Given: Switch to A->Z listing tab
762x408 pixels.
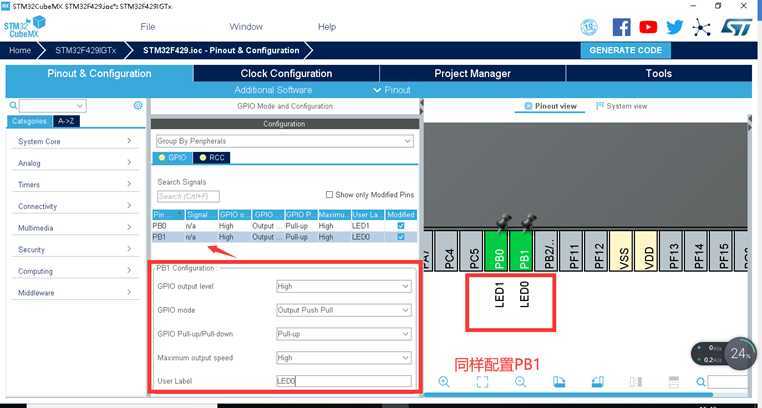Looking at the screenshot, I should (66, 121).
